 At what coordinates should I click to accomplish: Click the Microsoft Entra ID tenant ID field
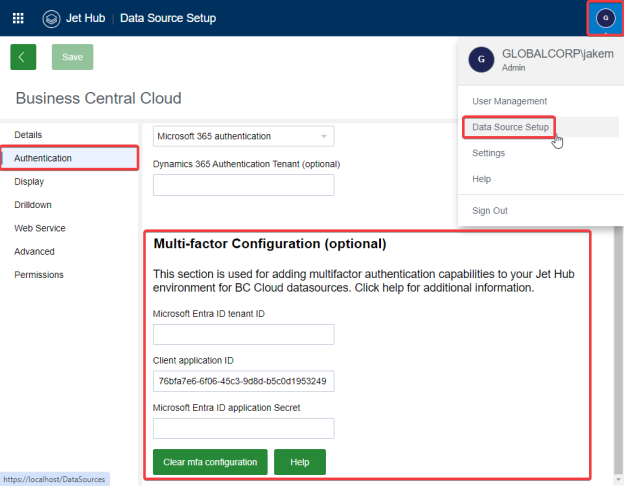(244, 334)
